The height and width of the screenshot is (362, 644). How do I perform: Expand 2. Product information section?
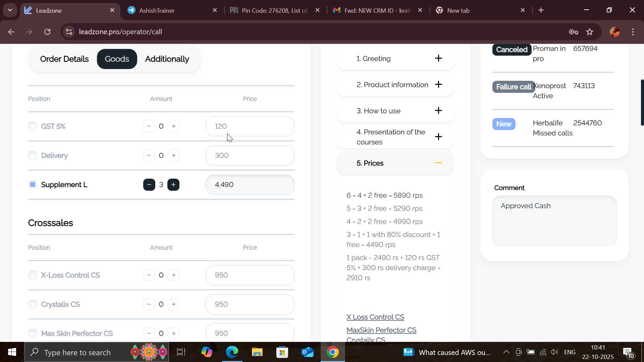coord(438,84)
